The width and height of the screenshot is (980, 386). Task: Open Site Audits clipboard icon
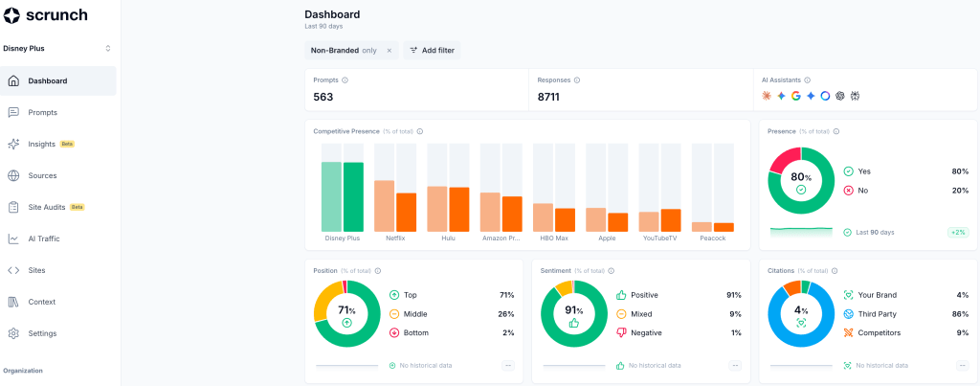tap(13, 207)
